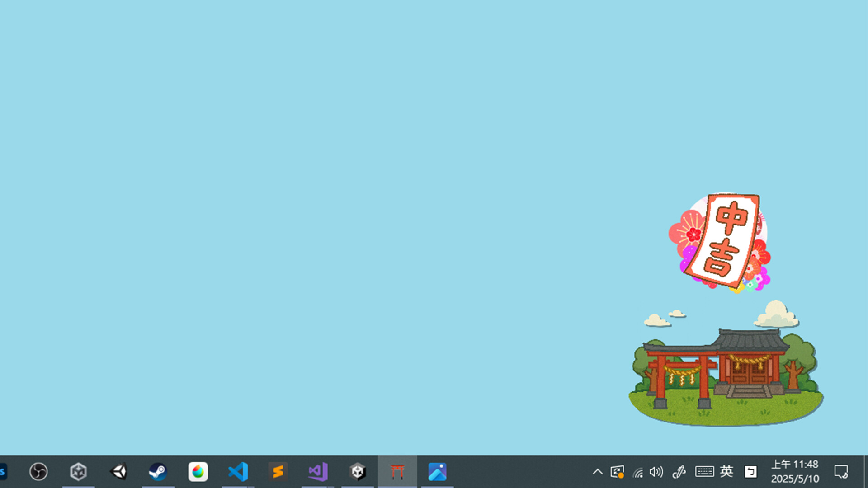Toggle the touch keyboard from the tray

coord(704,472)
